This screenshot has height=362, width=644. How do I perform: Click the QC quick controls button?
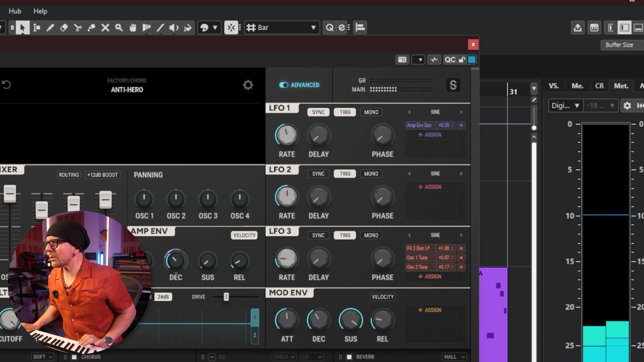[x=450, y=60]
